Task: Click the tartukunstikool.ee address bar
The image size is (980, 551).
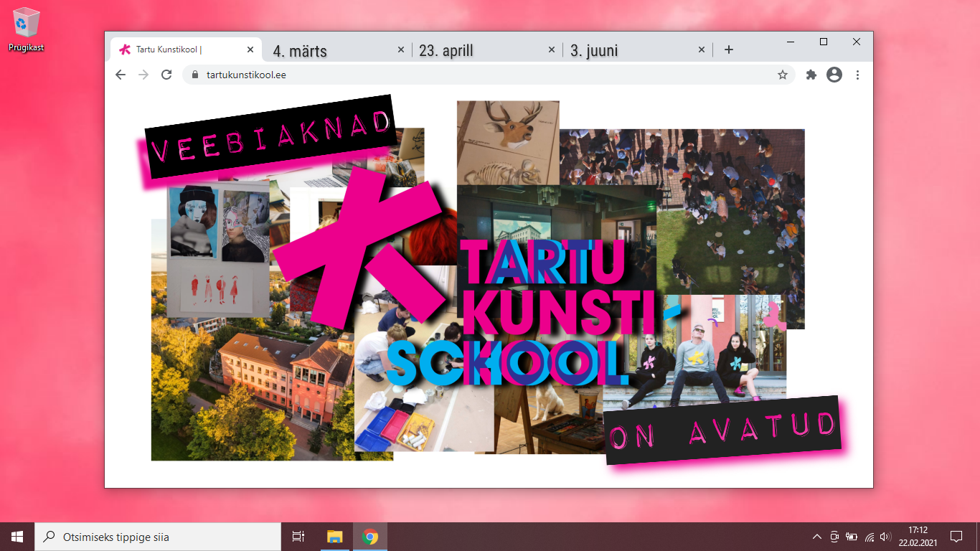Action: click(489, 75)
